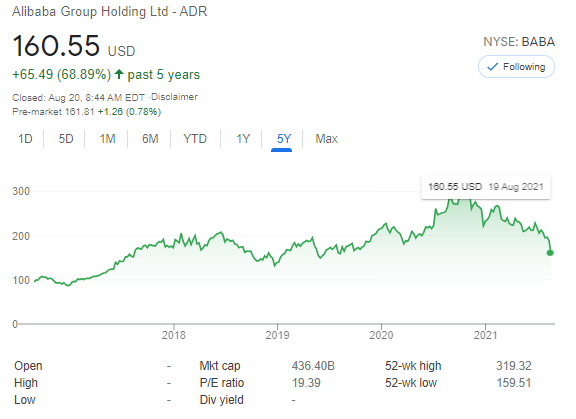Click the High label in stats
This screenshot has width=576, height=419.
(26, 383)
